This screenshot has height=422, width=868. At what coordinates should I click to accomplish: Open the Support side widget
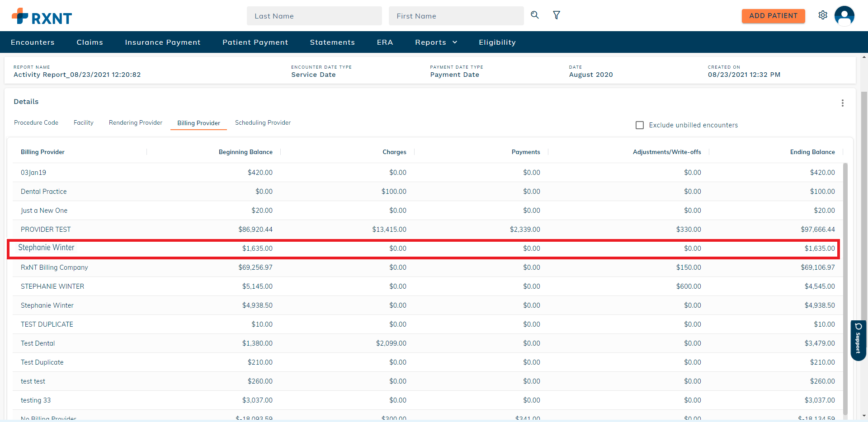[x=858, y=340]
